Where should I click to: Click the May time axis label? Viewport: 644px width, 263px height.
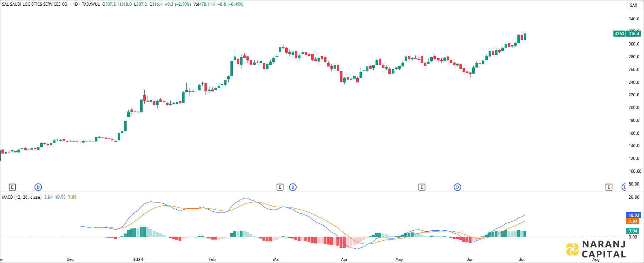(399, 259)
